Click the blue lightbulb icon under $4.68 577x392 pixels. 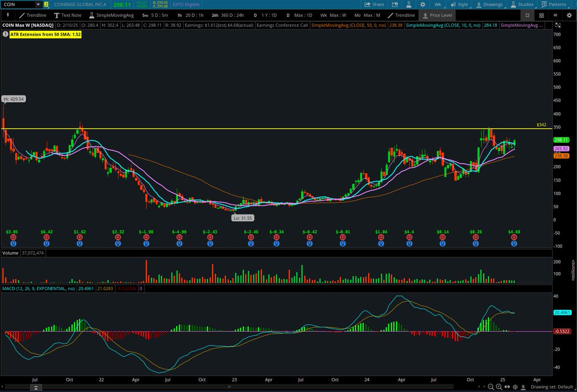514,243
